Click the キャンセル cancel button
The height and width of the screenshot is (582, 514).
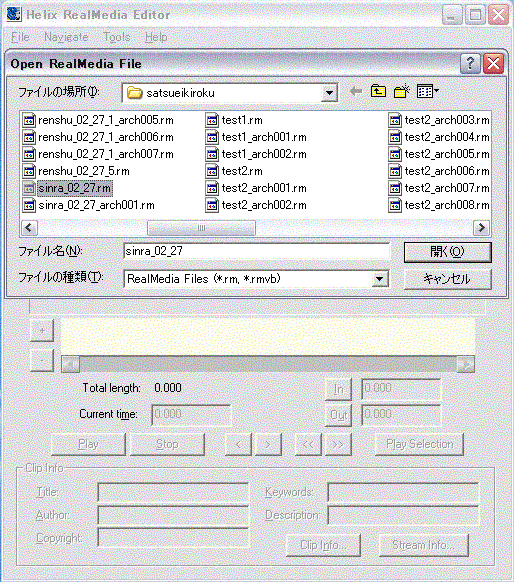point(448,279)
